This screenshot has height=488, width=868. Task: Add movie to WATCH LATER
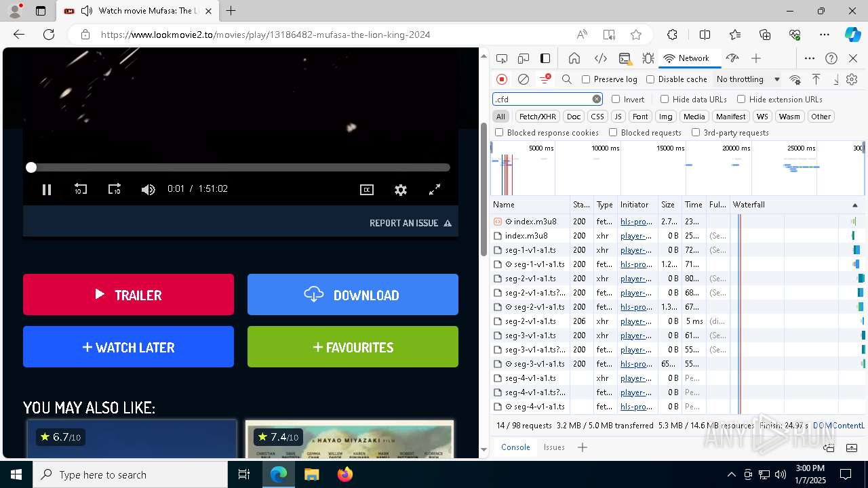coord(128,347)
